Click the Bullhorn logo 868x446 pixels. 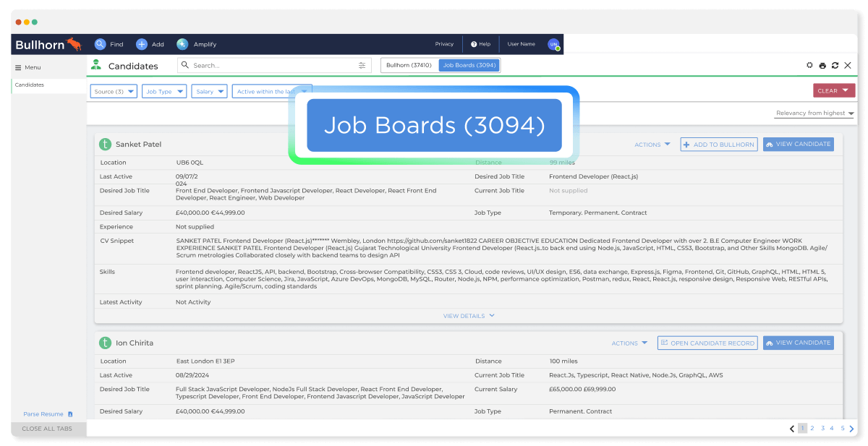coord(48,44)
